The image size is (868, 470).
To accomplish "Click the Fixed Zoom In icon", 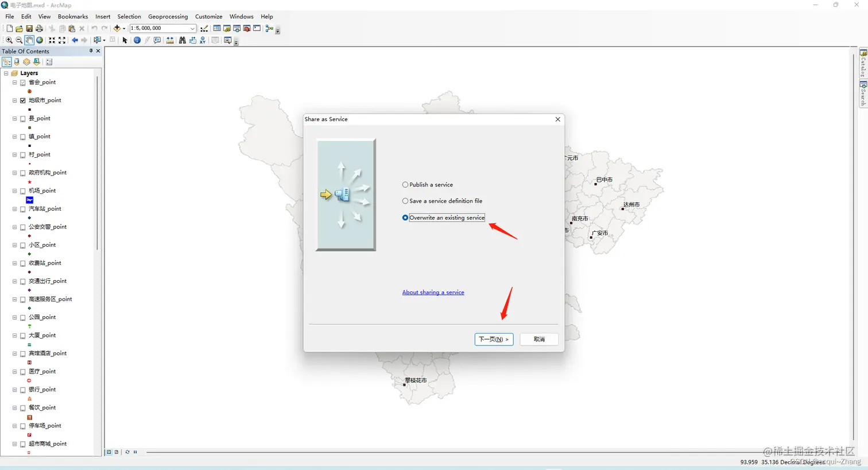I will pyautogui.click(x=52, y=40).
